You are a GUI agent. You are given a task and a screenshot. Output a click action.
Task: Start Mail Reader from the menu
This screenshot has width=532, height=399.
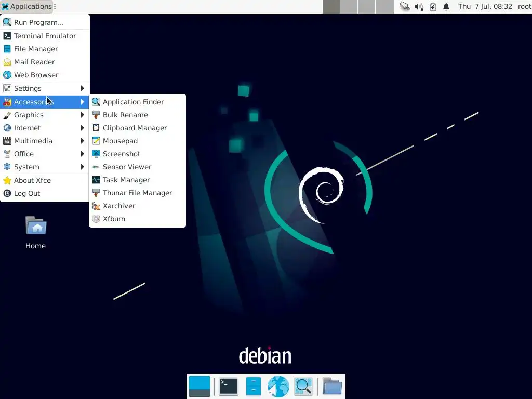point(45,62)
